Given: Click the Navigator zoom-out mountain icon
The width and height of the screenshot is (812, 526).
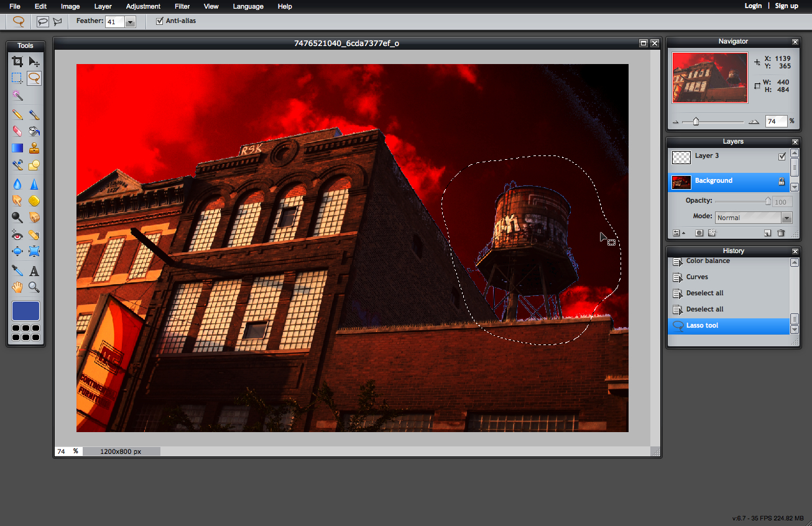Looking at the screenshot, I should point(676,122).
